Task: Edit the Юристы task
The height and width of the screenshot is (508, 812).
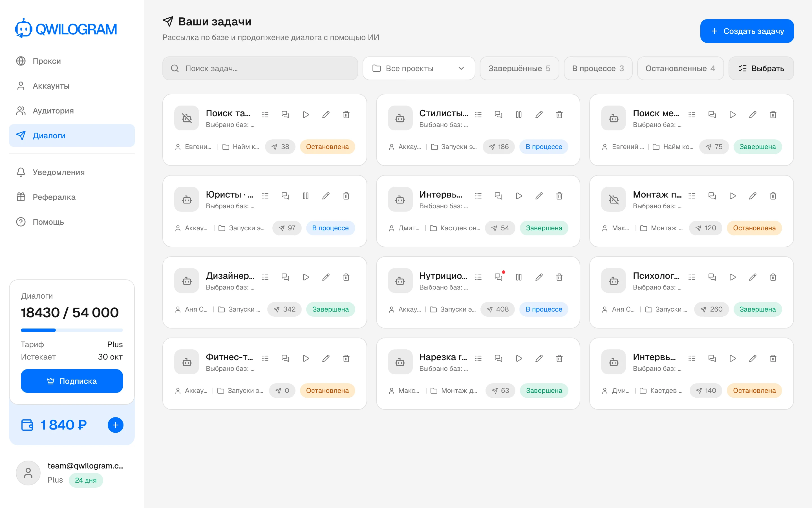Action: coord(326,196)
